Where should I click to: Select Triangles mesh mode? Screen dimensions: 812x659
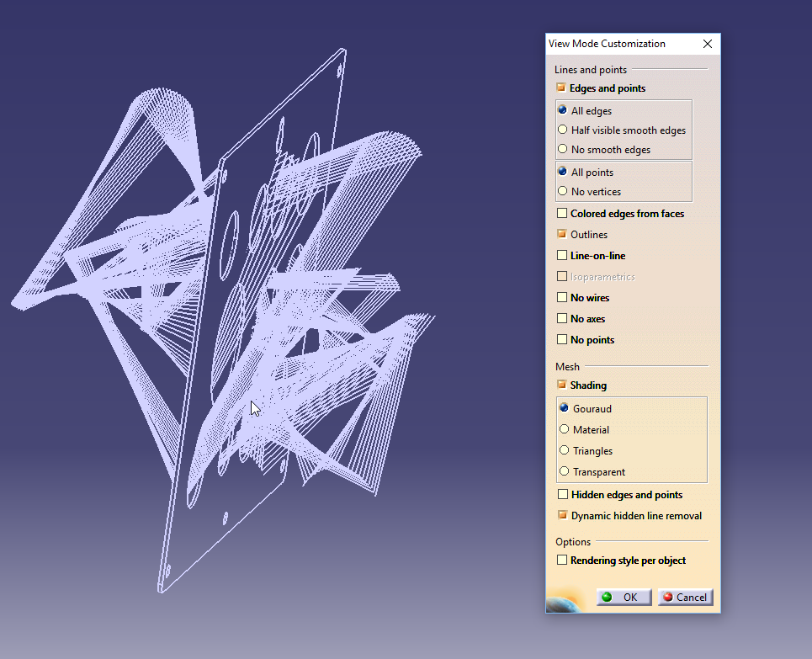point(565,450)
